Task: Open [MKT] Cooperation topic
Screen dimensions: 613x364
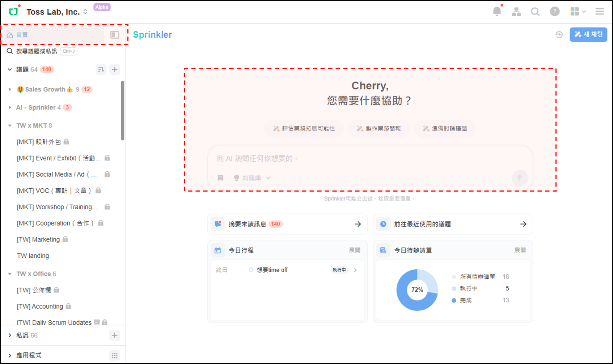Action: click(x=60, y=223)
